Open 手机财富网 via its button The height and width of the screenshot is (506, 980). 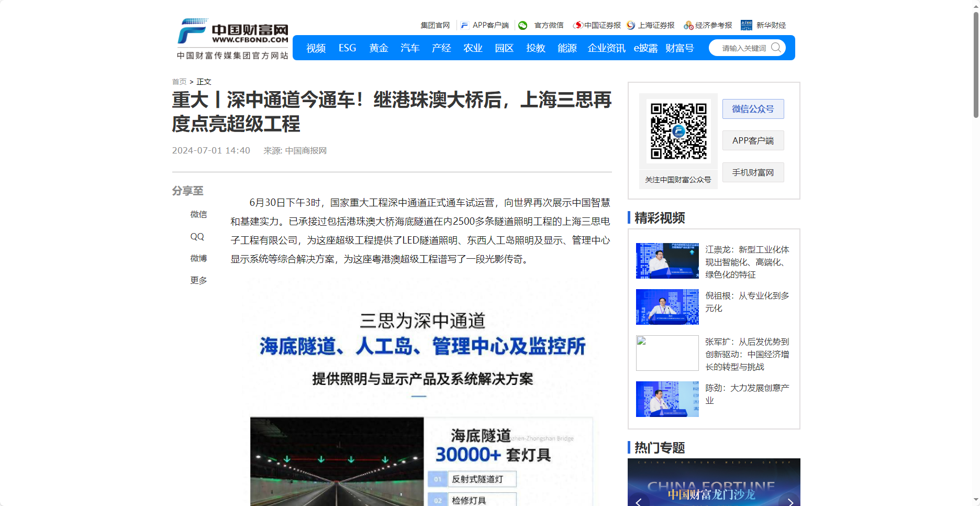[753, 172]
